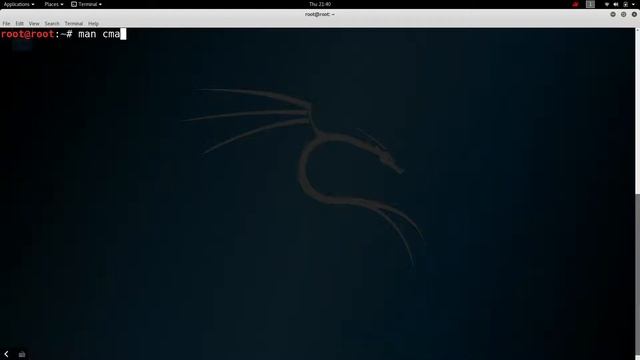Maximize the terminal window
This screenshot has width=640, height=360.
(x=623, y=14)
